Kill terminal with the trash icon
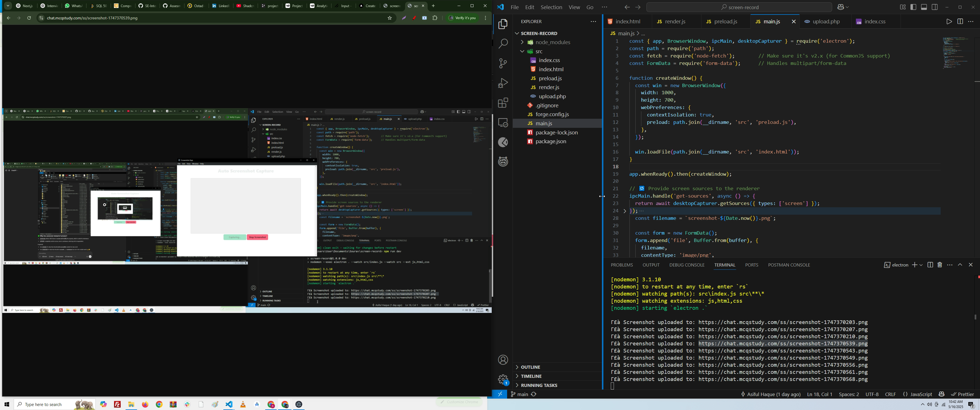Image resolution: width=980 pixels, height=410 pixels. tap(940, 265)
